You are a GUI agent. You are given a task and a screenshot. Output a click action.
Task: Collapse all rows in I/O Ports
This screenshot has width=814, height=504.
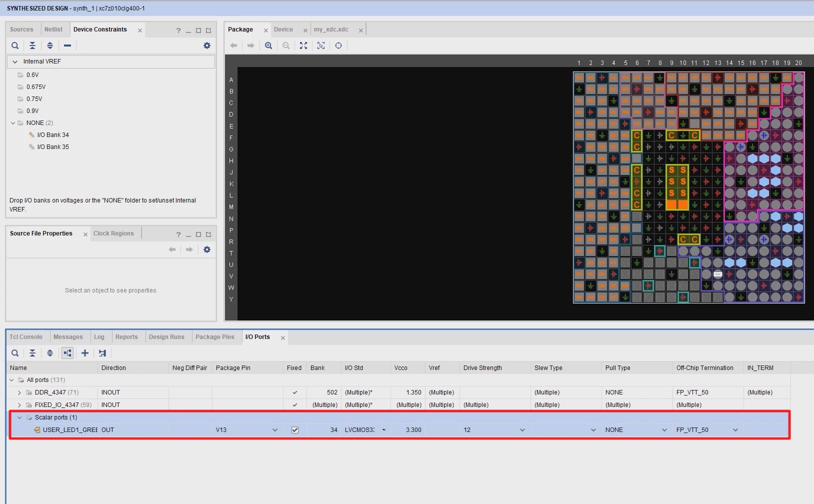coord(32,353)
